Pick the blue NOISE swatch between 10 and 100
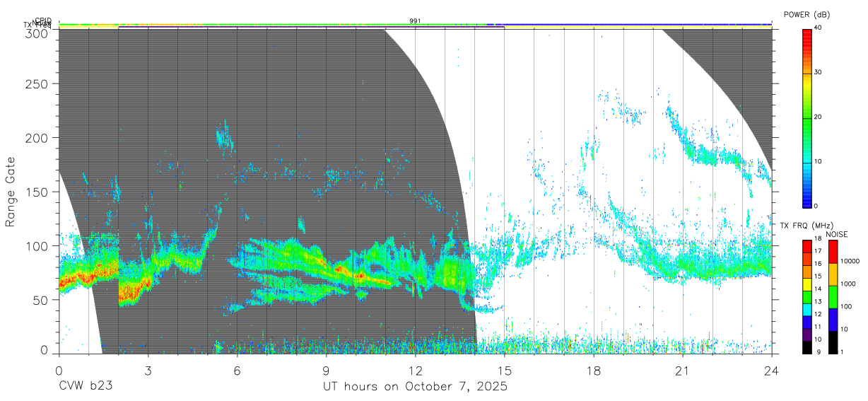The height and width of the screenshot is (401, 868). (x=833, y=320)
